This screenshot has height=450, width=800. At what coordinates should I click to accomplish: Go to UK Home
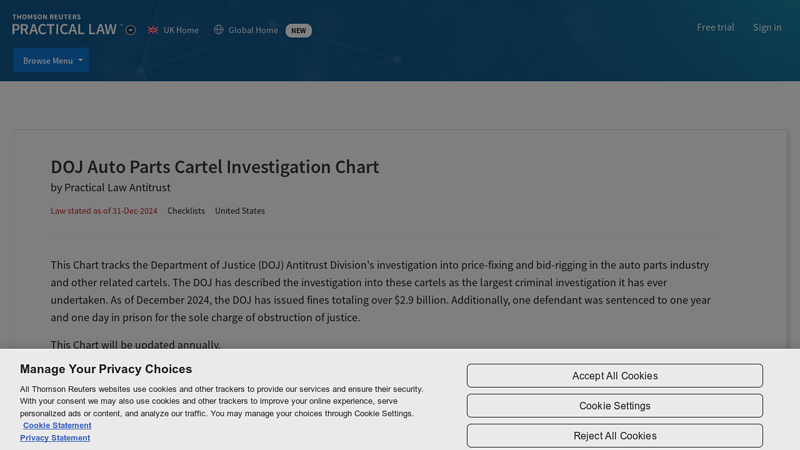pyautogui.click(x=181, y=30)
